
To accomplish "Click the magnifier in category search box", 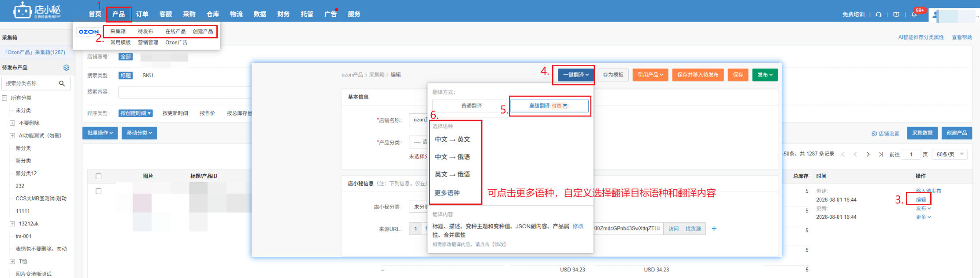I will [62, 83].
